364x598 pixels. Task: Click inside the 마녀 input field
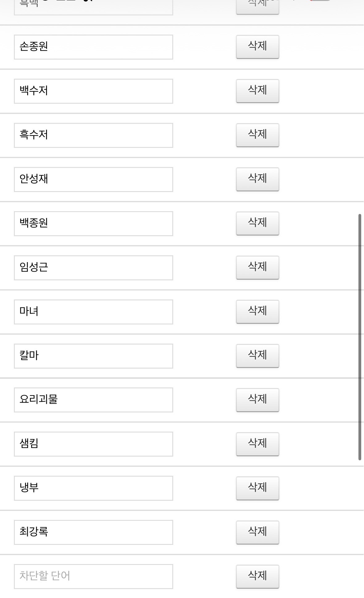93,312
